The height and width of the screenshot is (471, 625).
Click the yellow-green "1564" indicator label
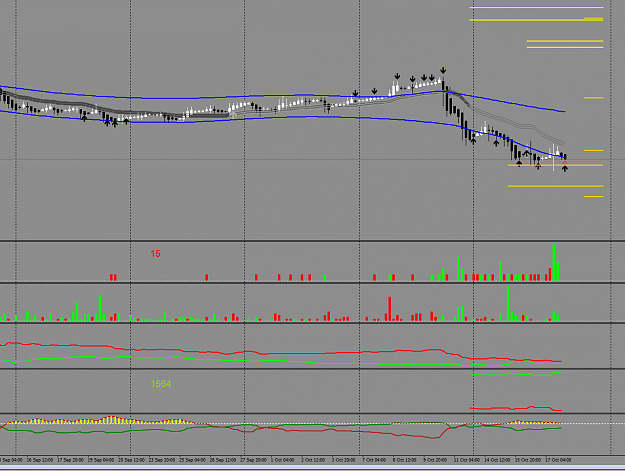(x=161, y=384)
